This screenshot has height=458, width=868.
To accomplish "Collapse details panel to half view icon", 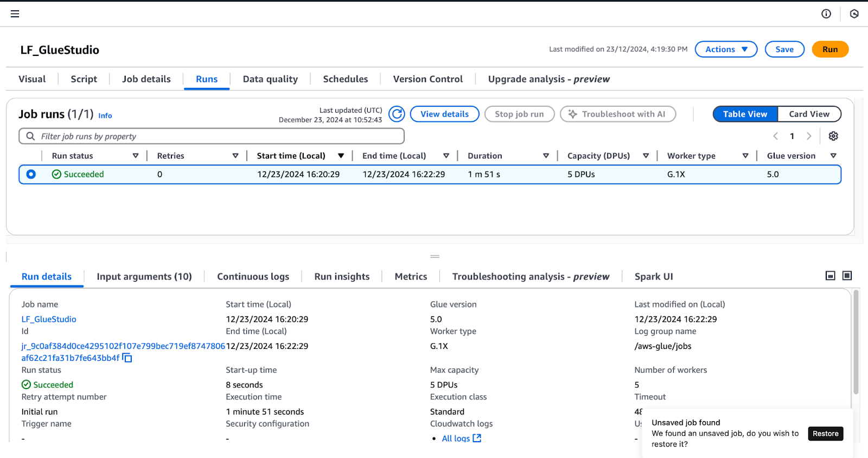I will (x=830, y=276).
